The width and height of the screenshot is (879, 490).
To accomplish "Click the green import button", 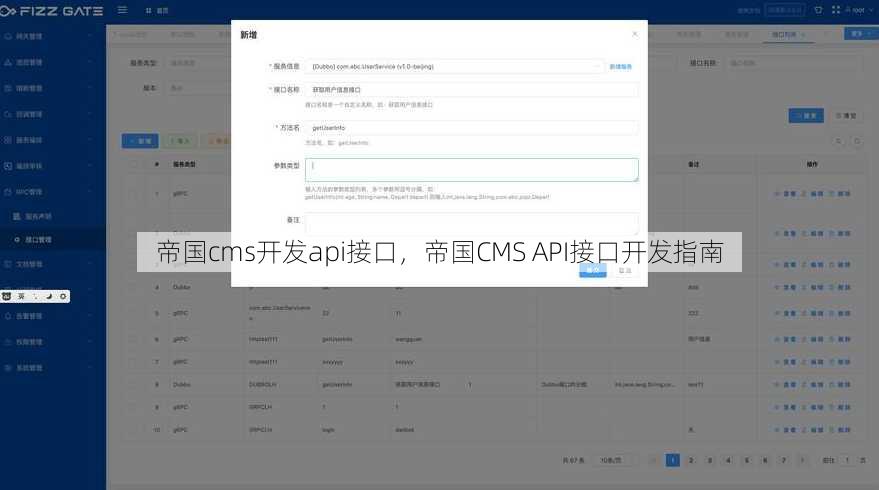I will click(x=180, y=141).
